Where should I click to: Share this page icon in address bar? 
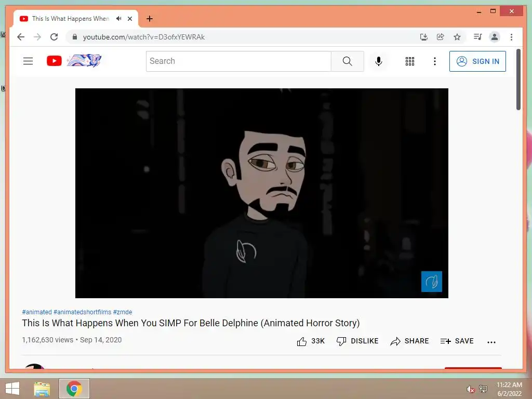(441, 37)
